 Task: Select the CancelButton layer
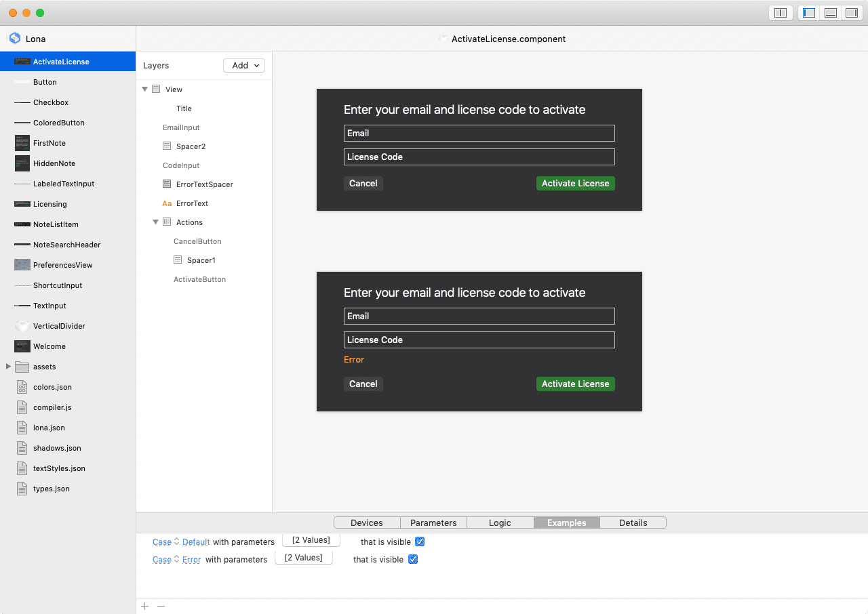point(197,241)
